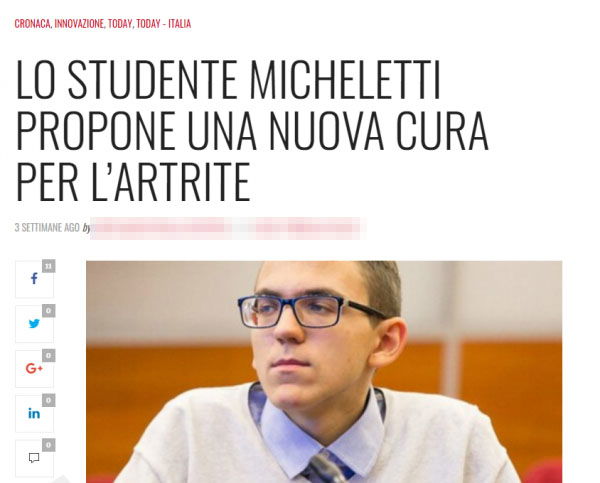Open comments with the speech bubble icon
The image size is (600, 483).
[34, 458]
